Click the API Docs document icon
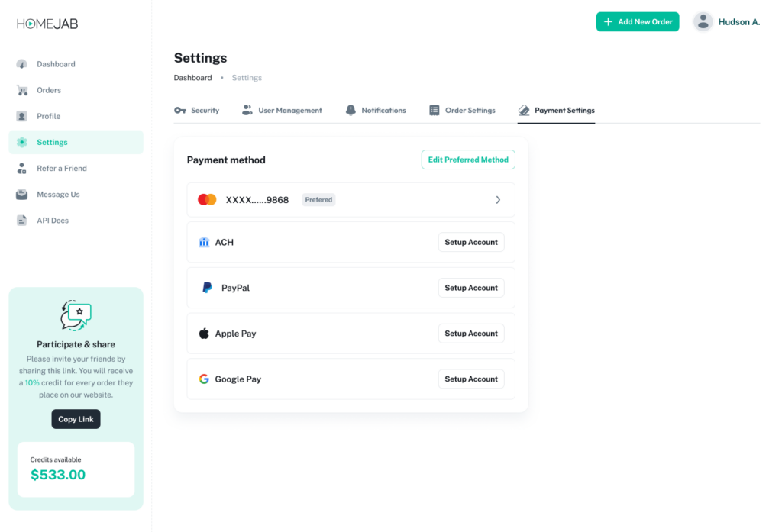The image size is (782, 532). click(x=22, y=221)
